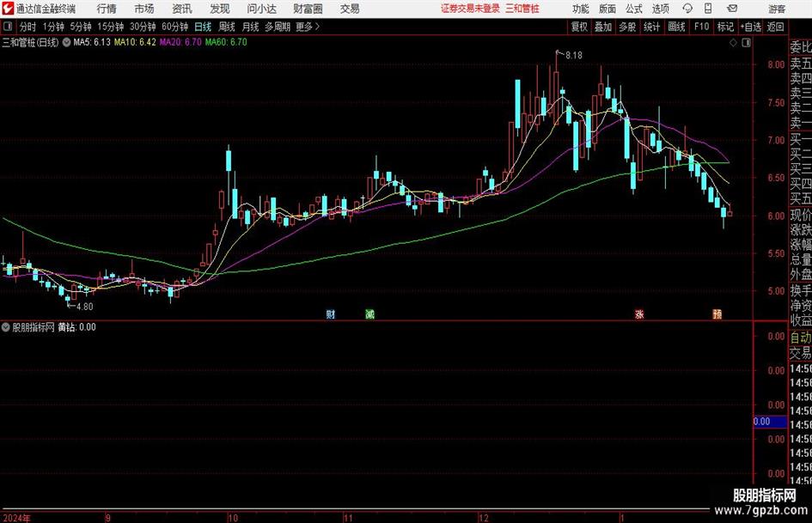Screen dimensions: 812x523
Task: Click the 多股 multi-stock button
Action: coord(627,27)
